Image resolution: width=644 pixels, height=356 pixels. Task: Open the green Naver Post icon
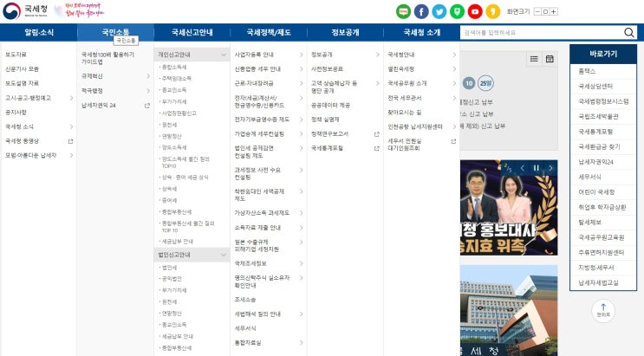[457, 11]
